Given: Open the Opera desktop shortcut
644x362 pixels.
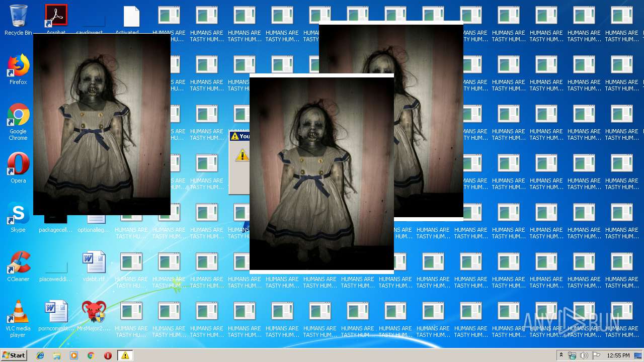Looking at the screenshot, I should [18, 168].
